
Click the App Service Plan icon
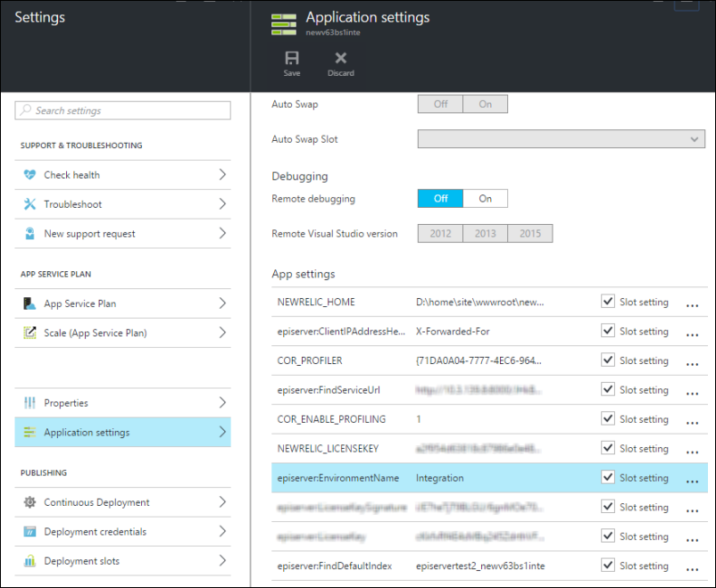[x=29, y=303]
